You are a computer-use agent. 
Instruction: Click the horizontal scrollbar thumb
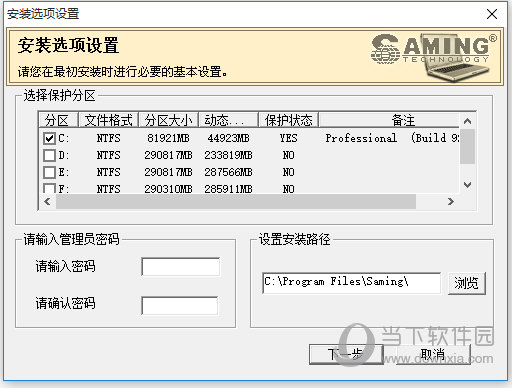coord(236,201)
